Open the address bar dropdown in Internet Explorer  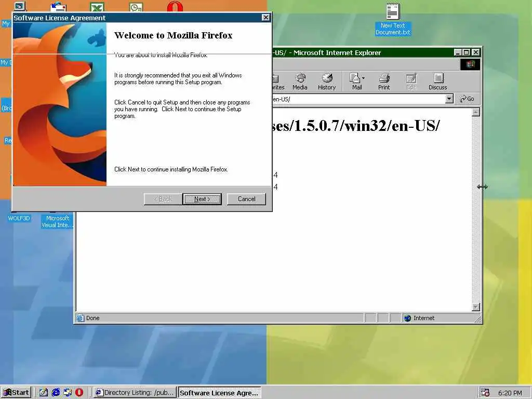click(449, 99)
